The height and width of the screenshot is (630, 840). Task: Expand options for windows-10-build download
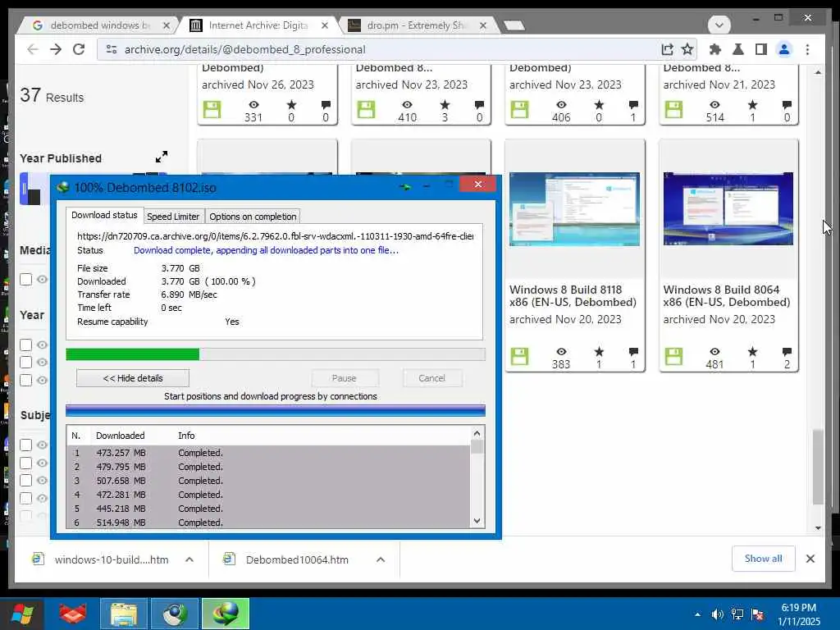click(x=189, y=559)
